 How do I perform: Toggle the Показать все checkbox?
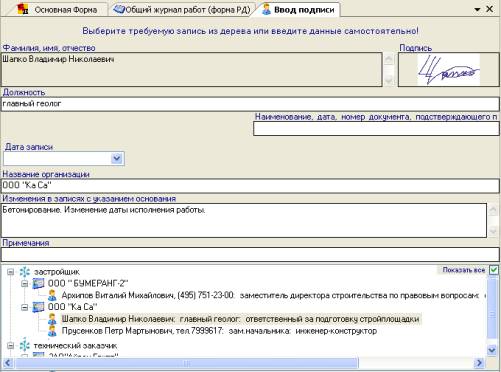493,270
